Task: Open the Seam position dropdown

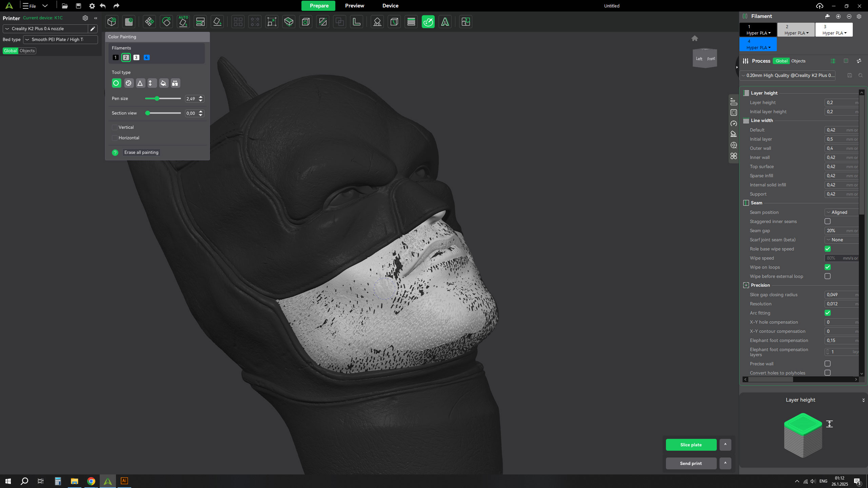Action: (842, 212)
